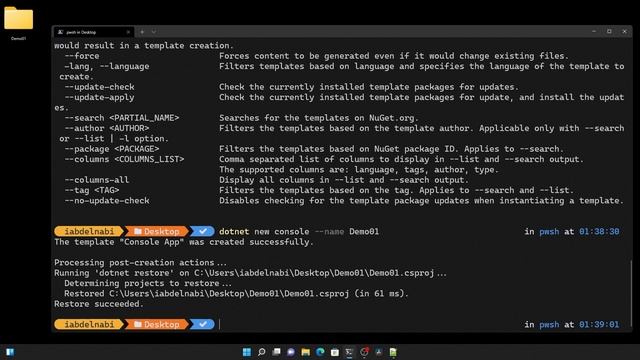The width and height of the screenshot is (640, 360).
Task: Click the '-lang, --language' option text
Action: point(107,66)
